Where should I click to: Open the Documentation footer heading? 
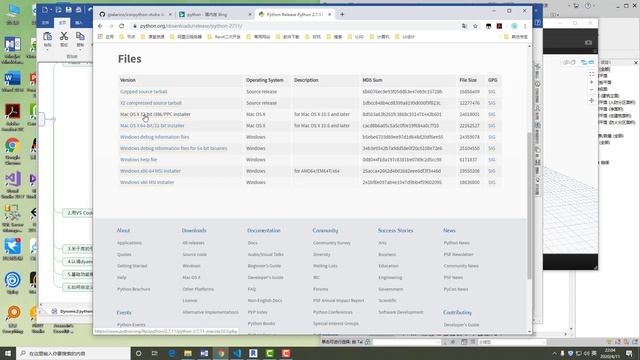[x=264, y=231]
